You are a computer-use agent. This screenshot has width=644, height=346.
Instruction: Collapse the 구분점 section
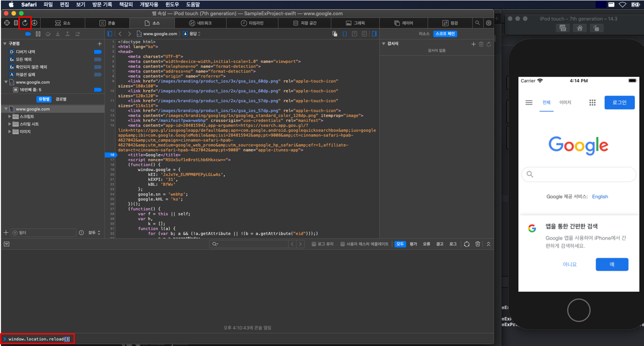(x=5, y=44)
